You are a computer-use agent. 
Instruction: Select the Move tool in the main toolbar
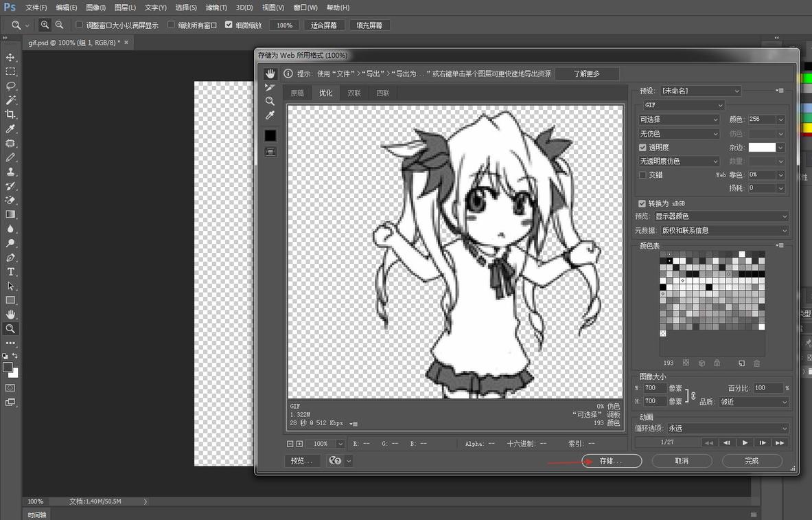tap(10, 57)
